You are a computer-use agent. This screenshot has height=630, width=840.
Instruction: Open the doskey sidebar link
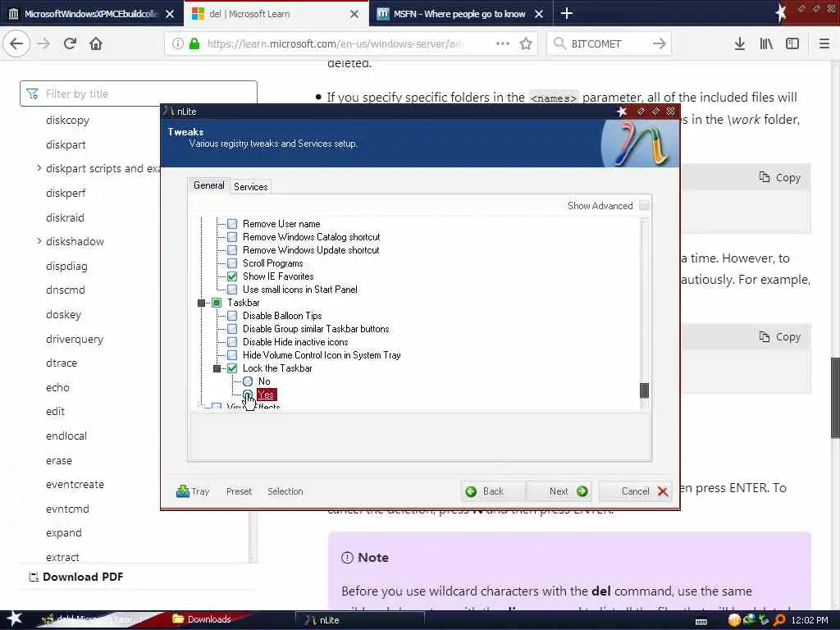[64, 314]
